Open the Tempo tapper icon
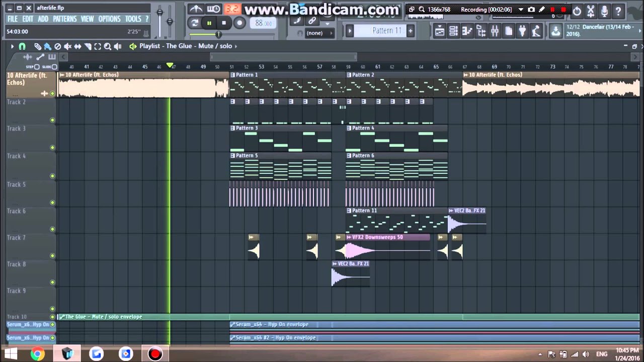Viewport: 644px width, 362px height. coord(536,31)
